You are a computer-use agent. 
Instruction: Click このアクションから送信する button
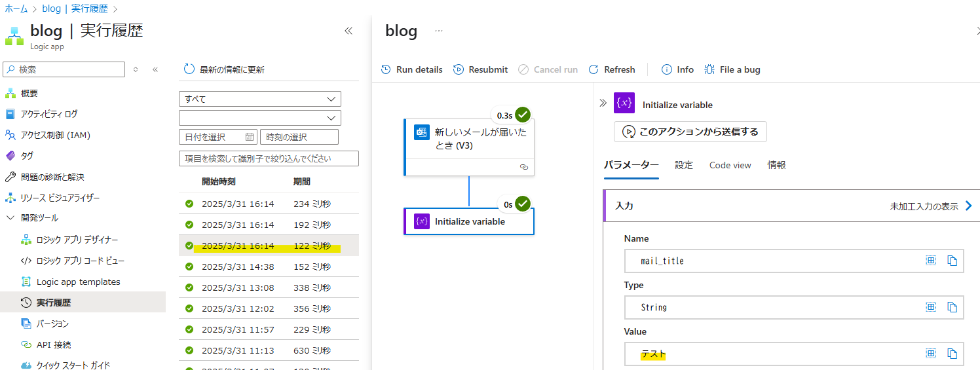click(x=690, y=132)
